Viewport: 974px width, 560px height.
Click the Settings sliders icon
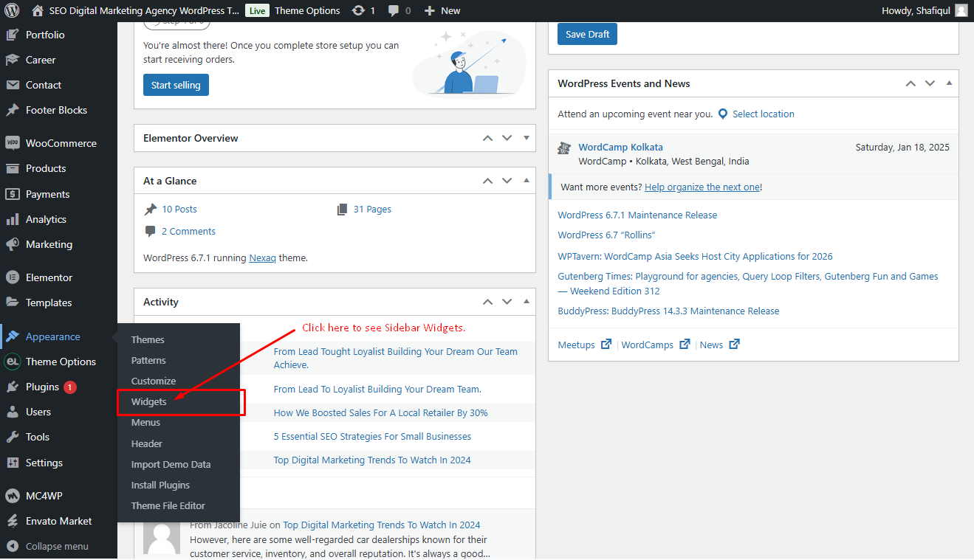coord(12,463)
